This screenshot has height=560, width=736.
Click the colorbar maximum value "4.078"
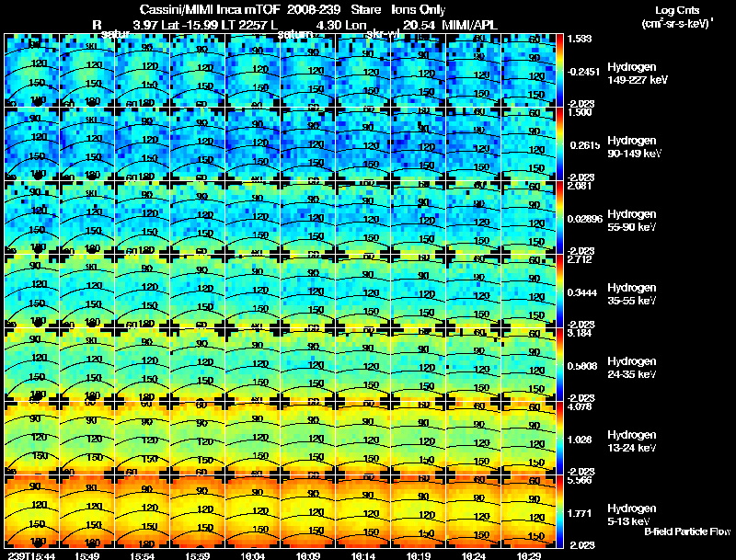click(x=580, y=406)
